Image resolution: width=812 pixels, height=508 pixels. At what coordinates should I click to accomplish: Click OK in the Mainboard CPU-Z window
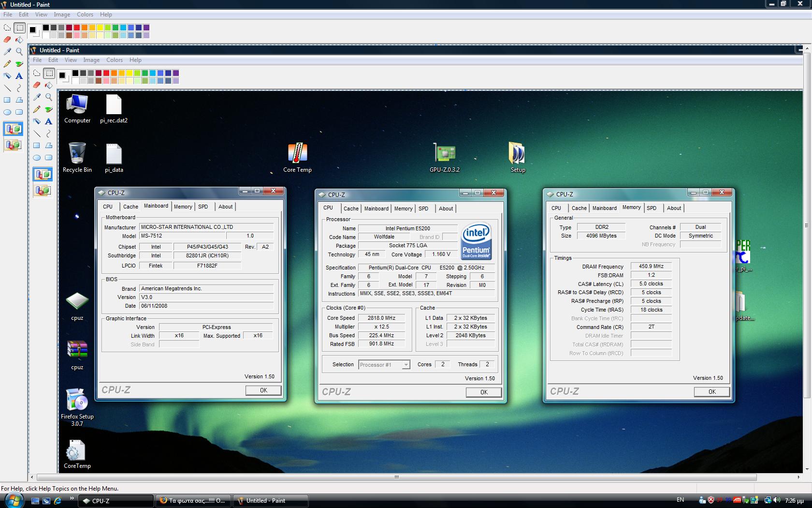[263, 390]
